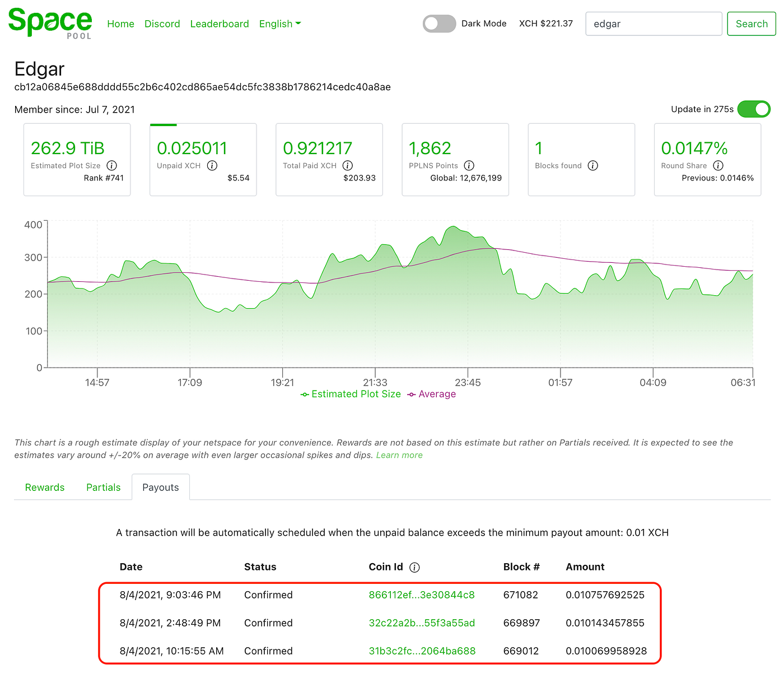Click date 8/4/2021, 9:03:46 PM
The image size is (784, 673).
(x=170, y=595)
